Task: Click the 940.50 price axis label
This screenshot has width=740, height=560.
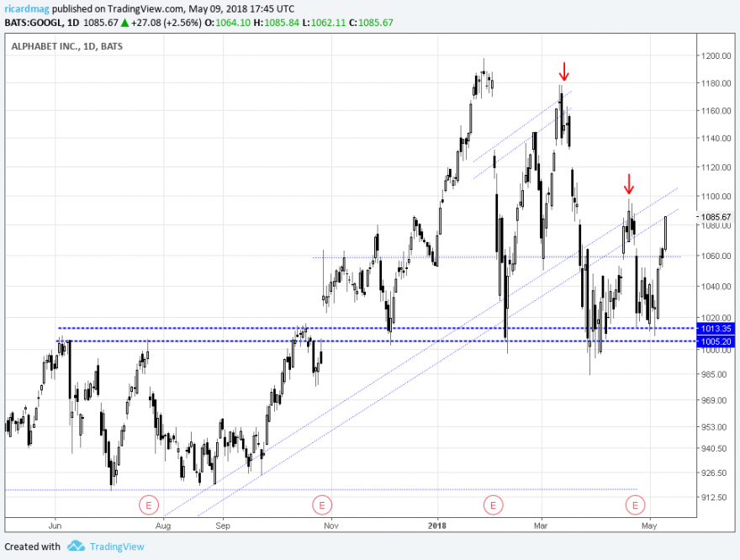Action: 715,449
